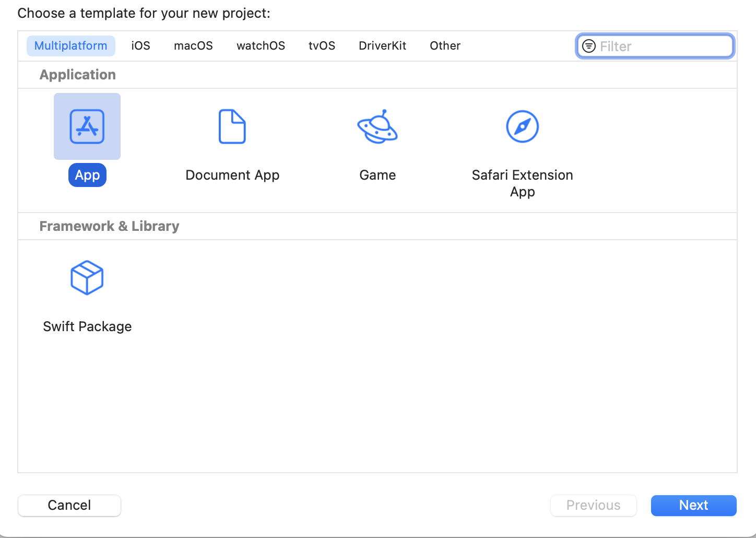This screenshot has height=538, width=756.
Task: Select the App template icon
Action: (87, 126)
